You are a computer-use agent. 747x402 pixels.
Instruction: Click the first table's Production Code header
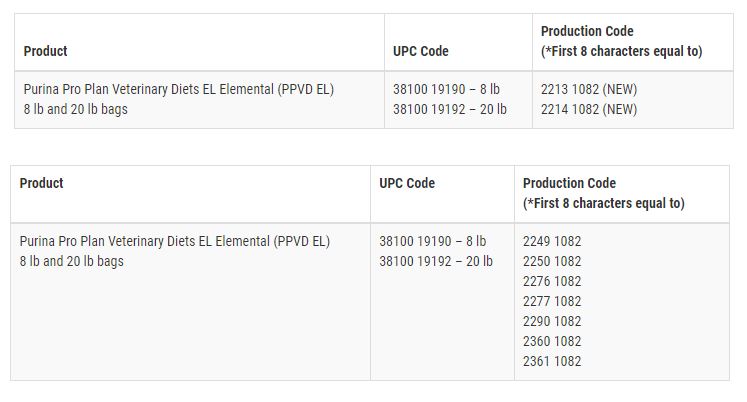coord(621,41)
